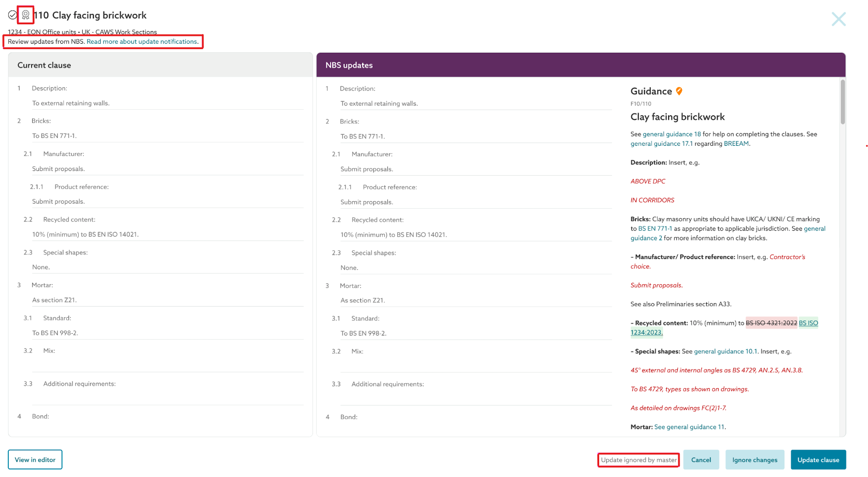Click the Cancel button
The width and height of the screenshot is (868, 477).
coord(701,460)
